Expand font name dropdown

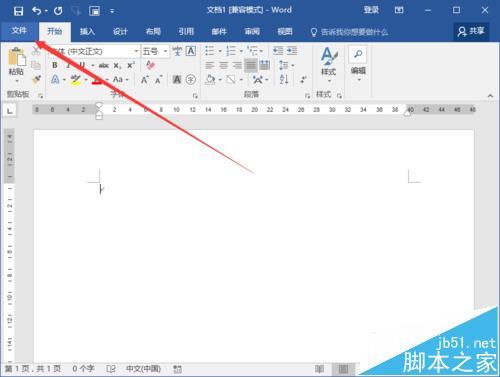(136, 51)
